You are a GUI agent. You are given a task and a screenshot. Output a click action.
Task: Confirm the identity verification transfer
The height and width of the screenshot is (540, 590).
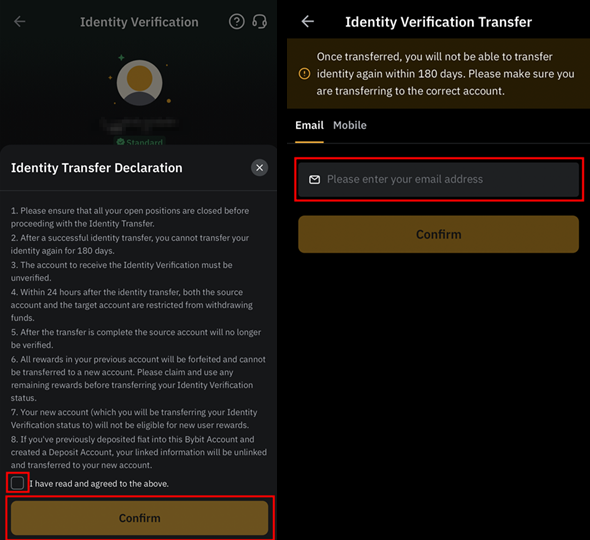point(438,234)
